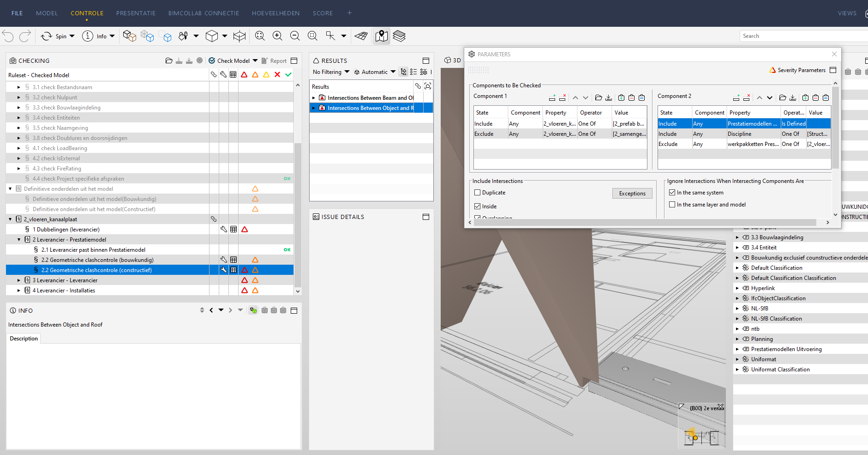This screenshot has width=868, height=455.
Task: Click save icon in Component 1 toolbar
Action: coord(609,97)
